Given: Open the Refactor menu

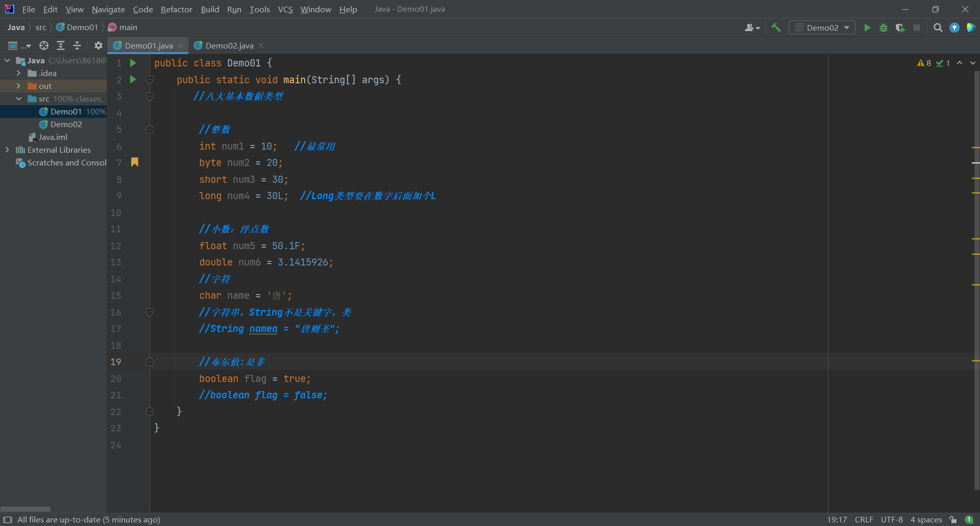Looking at the screenshot, I should [x=176, y=9].
